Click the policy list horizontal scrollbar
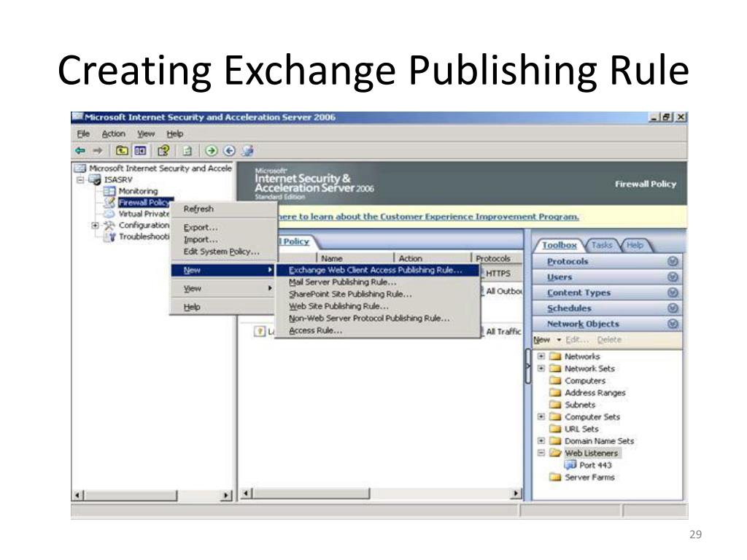The height and width of the screenshot is (560, 747). click(381, 494)
